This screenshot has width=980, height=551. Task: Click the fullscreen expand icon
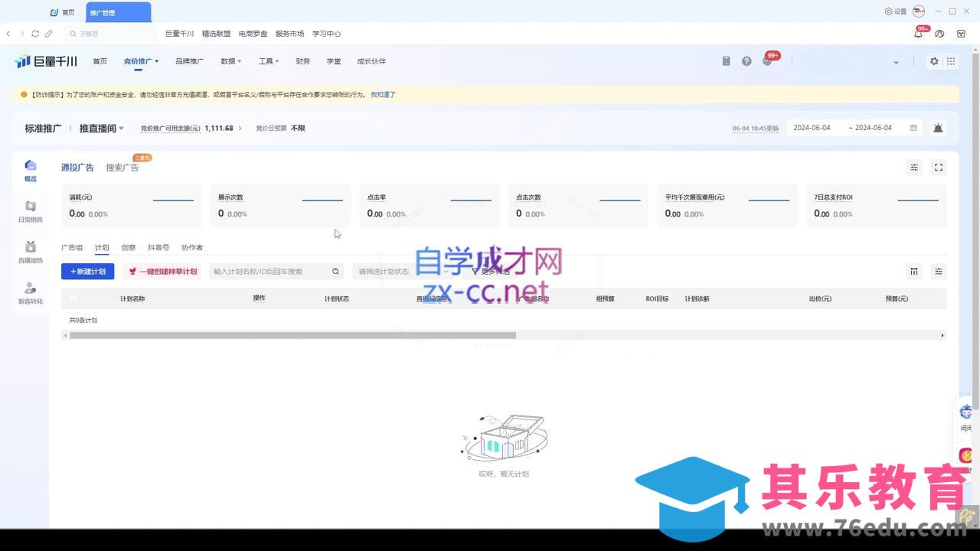tap(938, 168)
